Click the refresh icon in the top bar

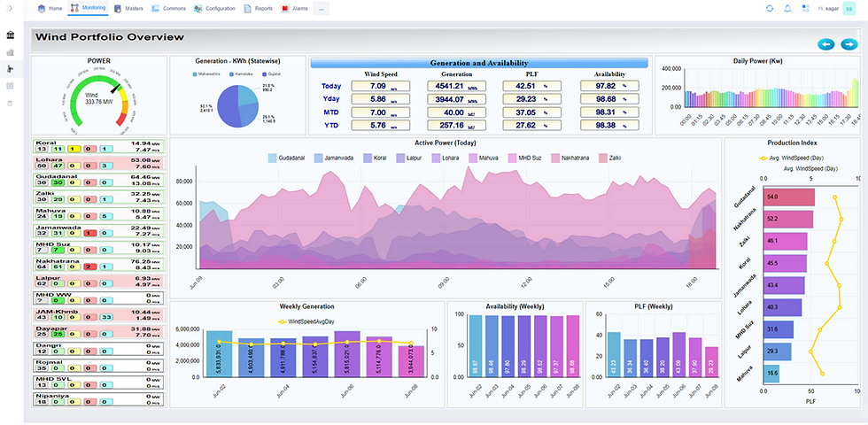[770, 8]
